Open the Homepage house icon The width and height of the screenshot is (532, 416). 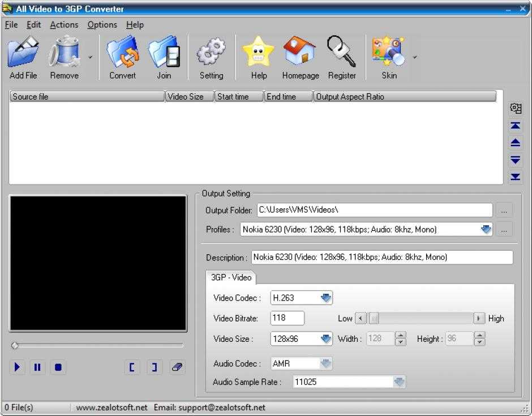(x=300, y=51)
